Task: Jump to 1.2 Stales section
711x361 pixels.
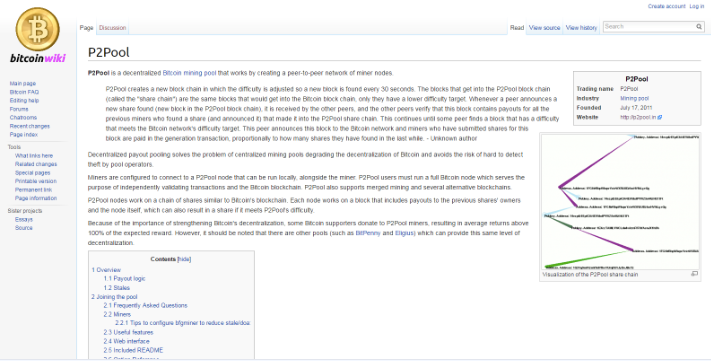Action: tap(117, 288)
